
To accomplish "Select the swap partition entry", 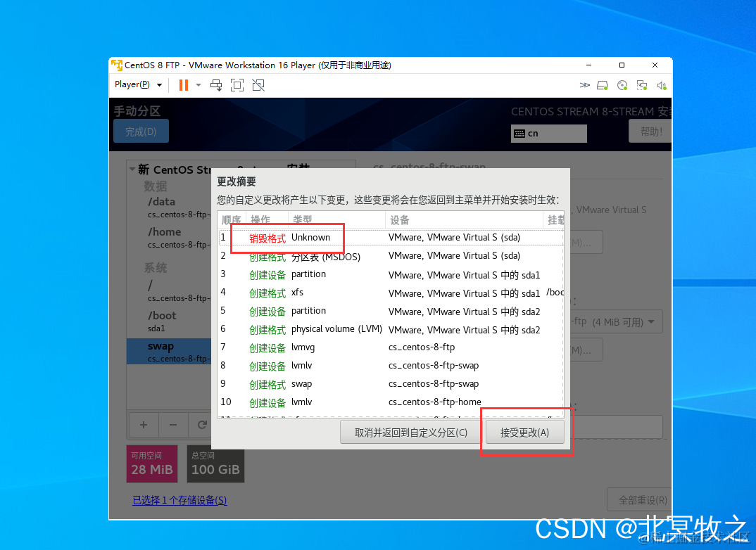I will pyautogui.click(x=169, y=351).
